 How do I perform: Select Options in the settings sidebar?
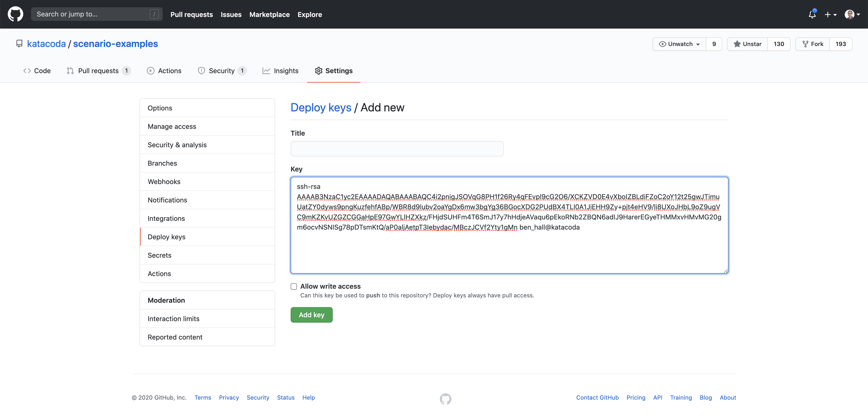pyautogui.click(x=207, y=108)
